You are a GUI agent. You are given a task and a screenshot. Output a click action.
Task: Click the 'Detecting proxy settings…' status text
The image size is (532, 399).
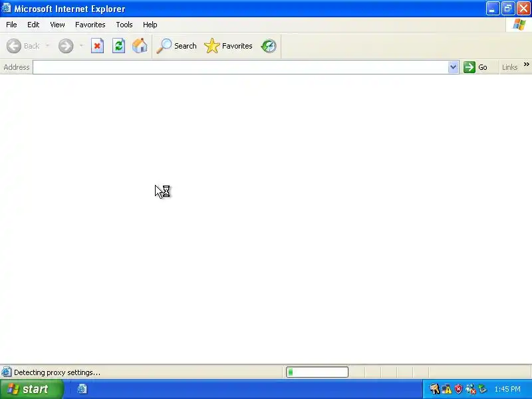click(57, 372)
